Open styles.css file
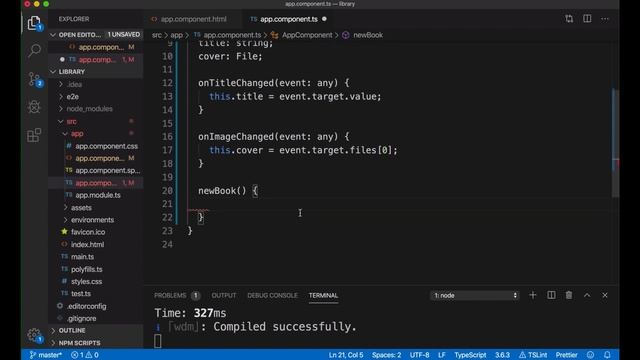 [86, 282]
